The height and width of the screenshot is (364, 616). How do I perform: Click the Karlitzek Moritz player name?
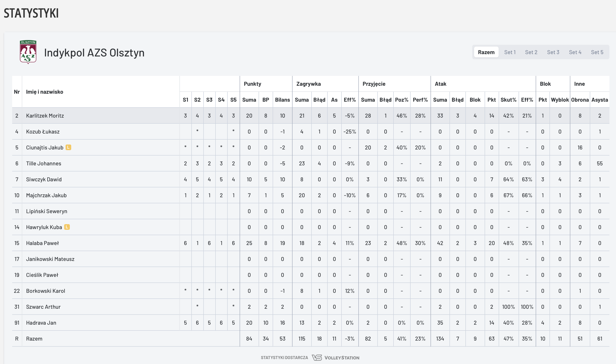(x=45, y=115)
